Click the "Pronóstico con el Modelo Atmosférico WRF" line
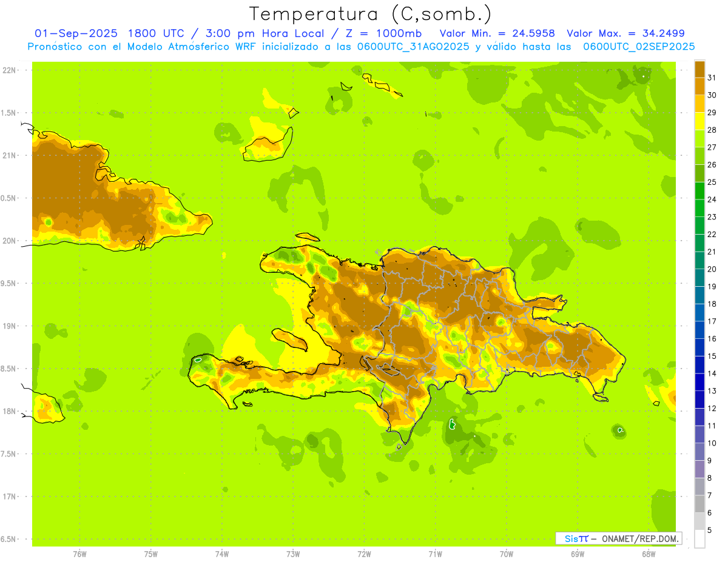 pyautogui.click(x=361, y=47)
